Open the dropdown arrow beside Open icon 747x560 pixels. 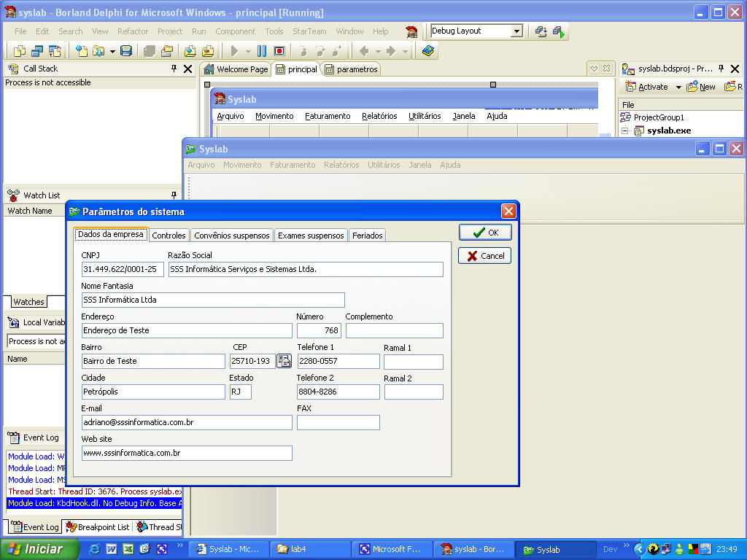pos(112,51)
